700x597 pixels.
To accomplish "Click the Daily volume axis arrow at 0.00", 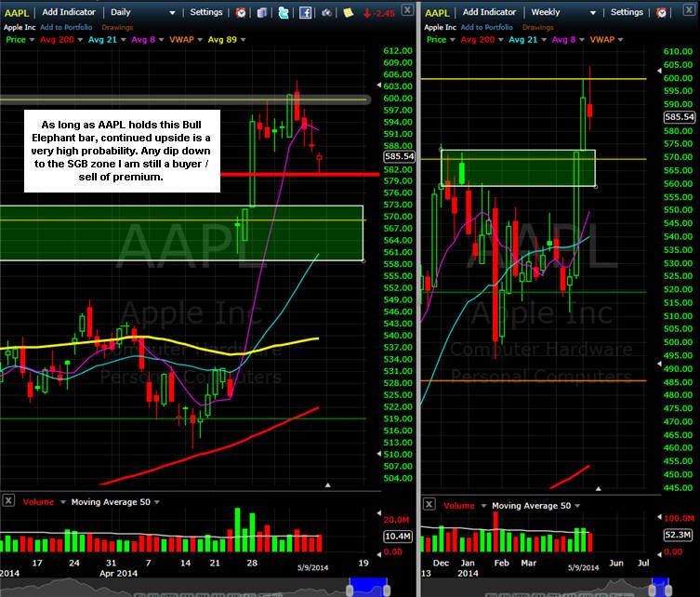I will click(379, 554).
